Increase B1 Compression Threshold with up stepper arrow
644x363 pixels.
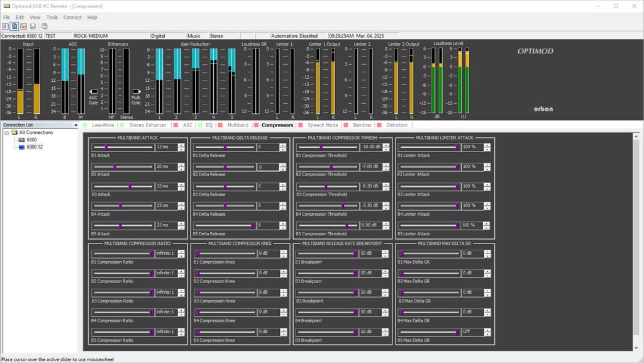(385, 145)
